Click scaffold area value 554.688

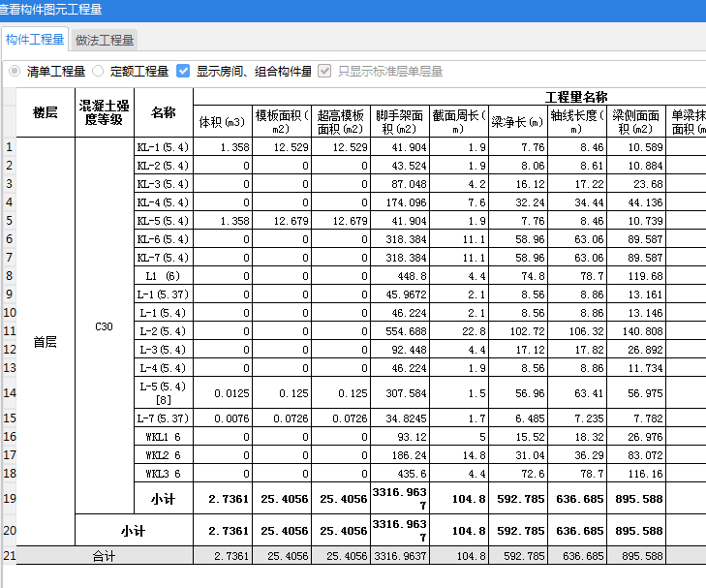click(x=399, y=331)
